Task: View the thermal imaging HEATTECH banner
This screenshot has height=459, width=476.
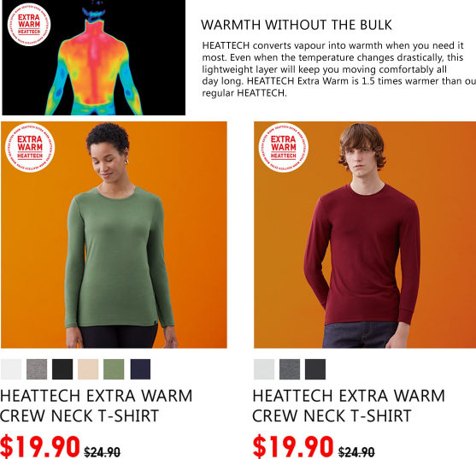Action: (x=93, y=57)
